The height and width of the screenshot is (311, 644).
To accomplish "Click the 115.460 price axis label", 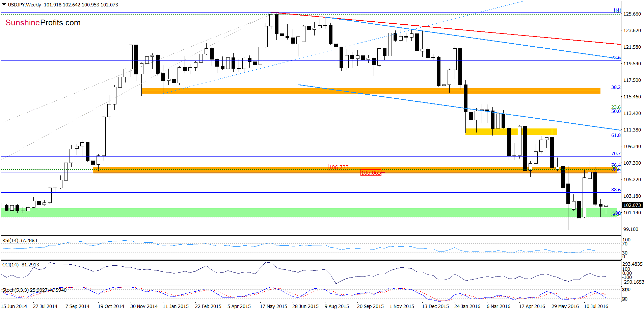I will [x=632, y=97].
